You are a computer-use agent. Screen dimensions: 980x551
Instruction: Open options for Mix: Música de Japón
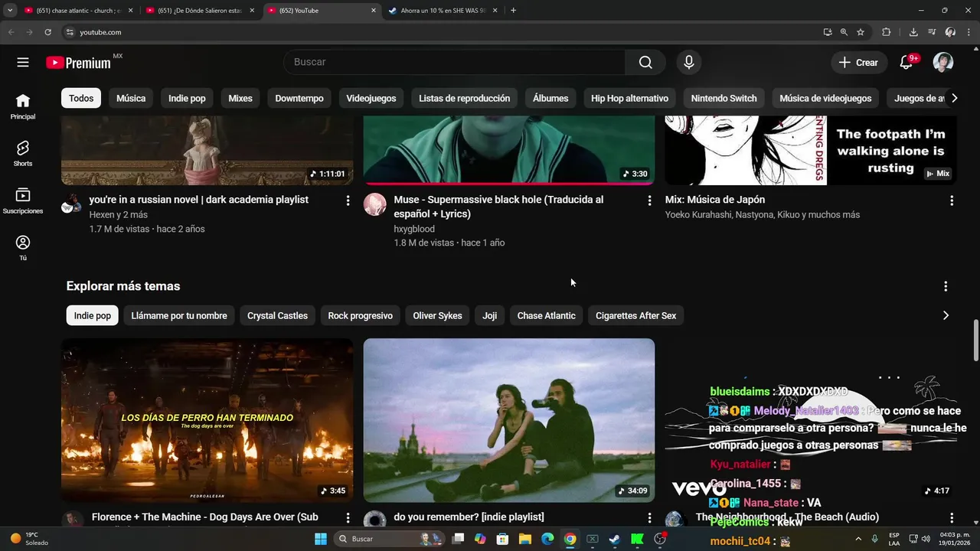click(952, 201)
